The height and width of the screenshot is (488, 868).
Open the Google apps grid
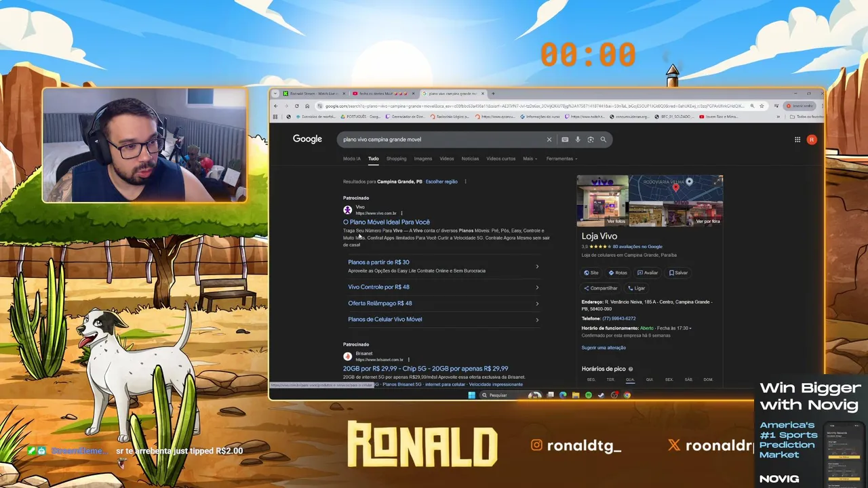[x=797, y=140]
